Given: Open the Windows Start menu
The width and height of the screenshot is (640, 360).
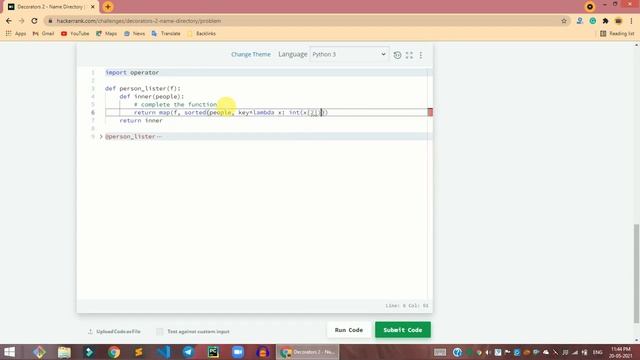Looking at the screenshot, I should [9, 352].
